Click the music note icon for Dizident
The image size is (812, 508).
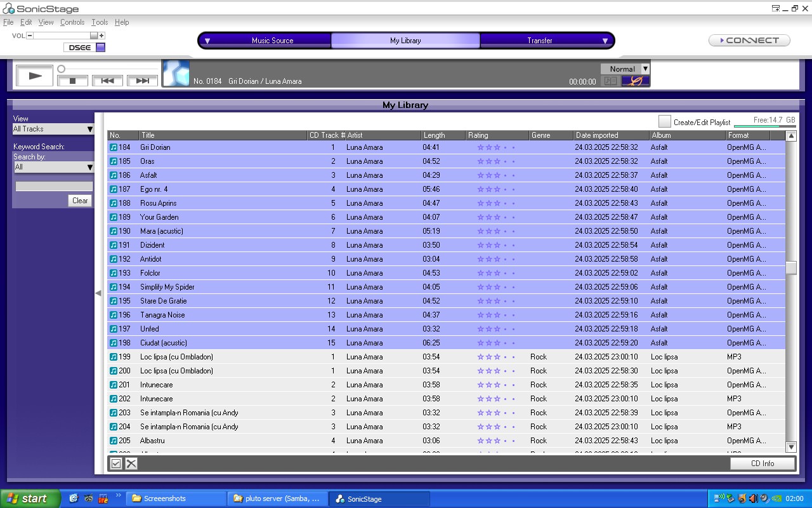tap(114, 245)
